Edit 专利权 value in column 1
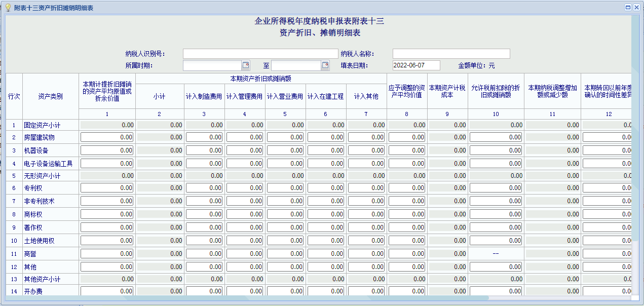Image resolution: width=644 pixels, height=306 pixels. 107,188
